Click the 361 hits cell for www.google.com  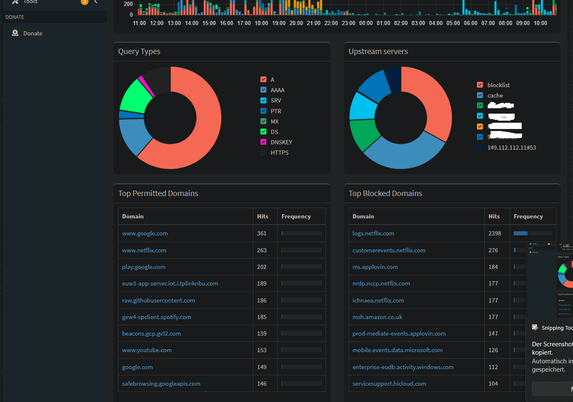tap(265, 233)
